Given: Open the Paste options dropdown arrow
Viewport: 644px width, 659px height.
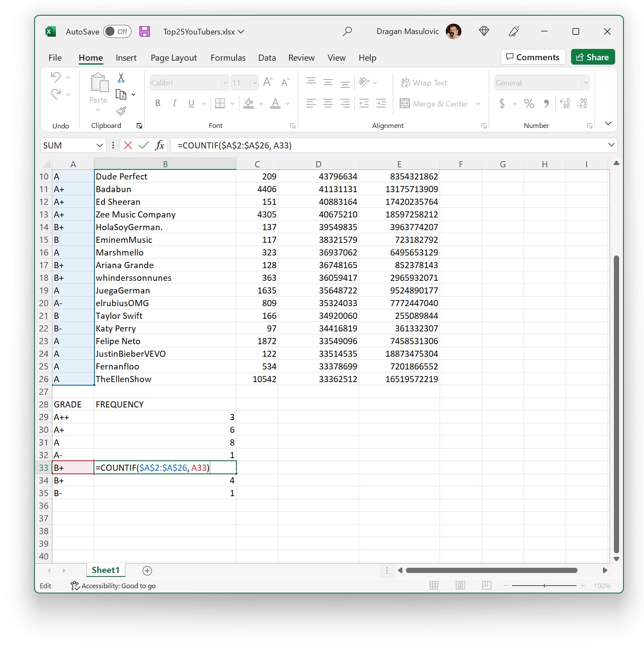Looking at the screenshot, I should click(98, 110).
